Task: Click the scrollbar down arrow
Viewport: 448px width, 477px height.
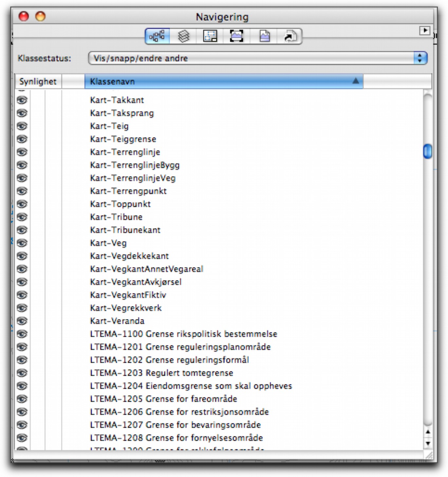Action: coord(428,444)
